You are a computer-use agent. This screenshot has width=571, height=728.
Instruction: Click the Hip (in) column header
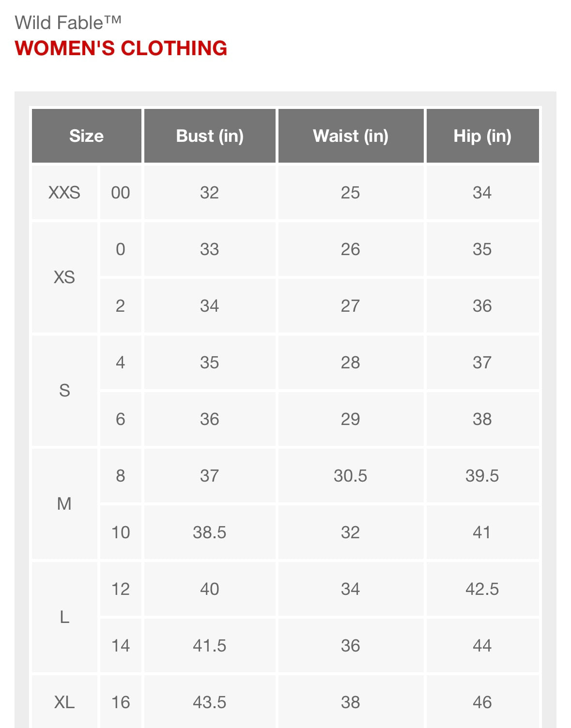coord(482,136)
